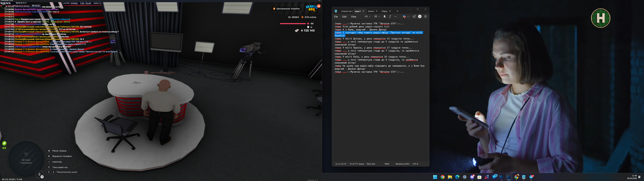Click the Інвентар hint in game HUD
The height and width of the screenshot is (181, 644).
tap(57, 162)
